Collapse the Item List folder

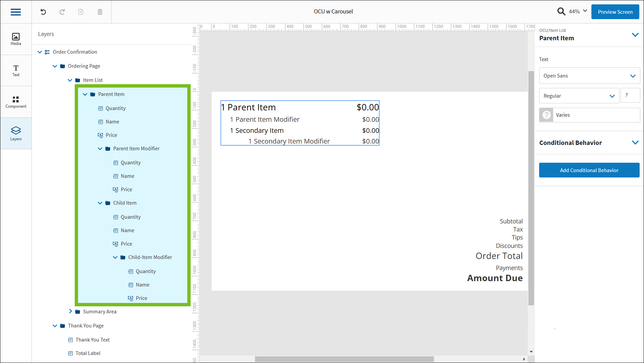(x=70, y=80)
